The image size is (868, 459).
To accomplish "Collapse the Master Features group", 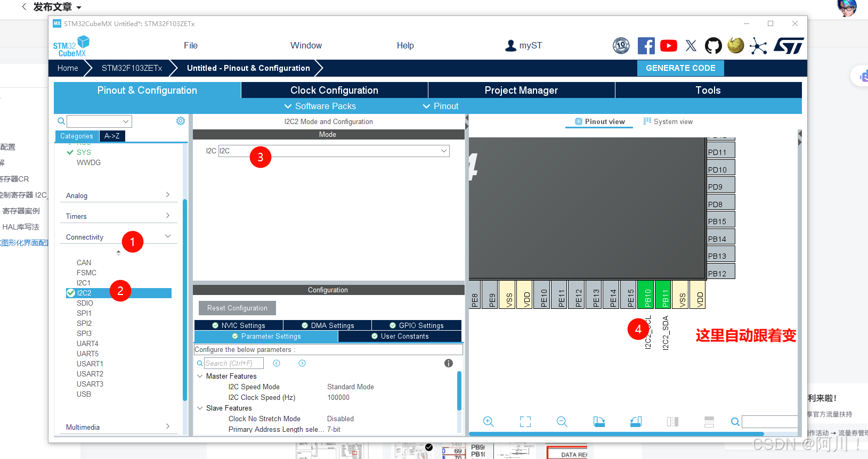I will [x=200, y=376].
